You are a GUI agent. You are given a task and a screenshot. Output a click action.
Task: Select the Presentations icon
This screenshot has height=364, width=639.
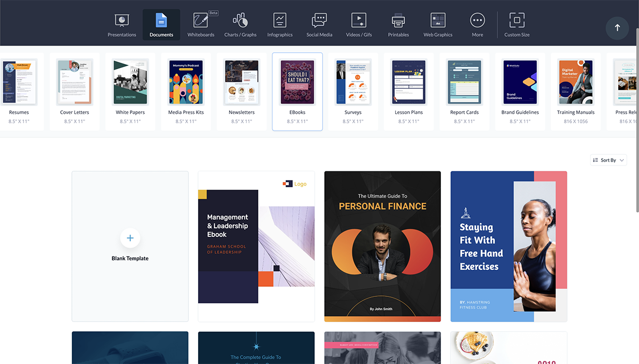(121, 24)
